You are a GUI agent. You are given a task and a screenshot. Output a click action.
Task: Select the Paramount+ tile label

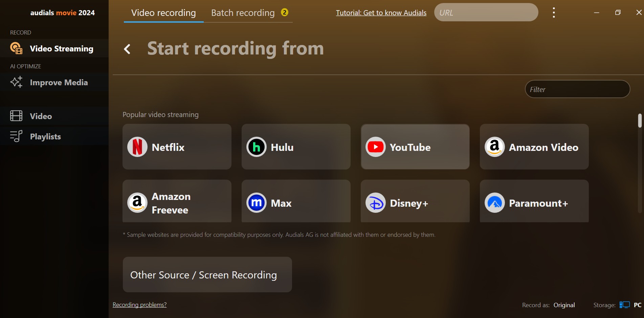click(538, 203)
